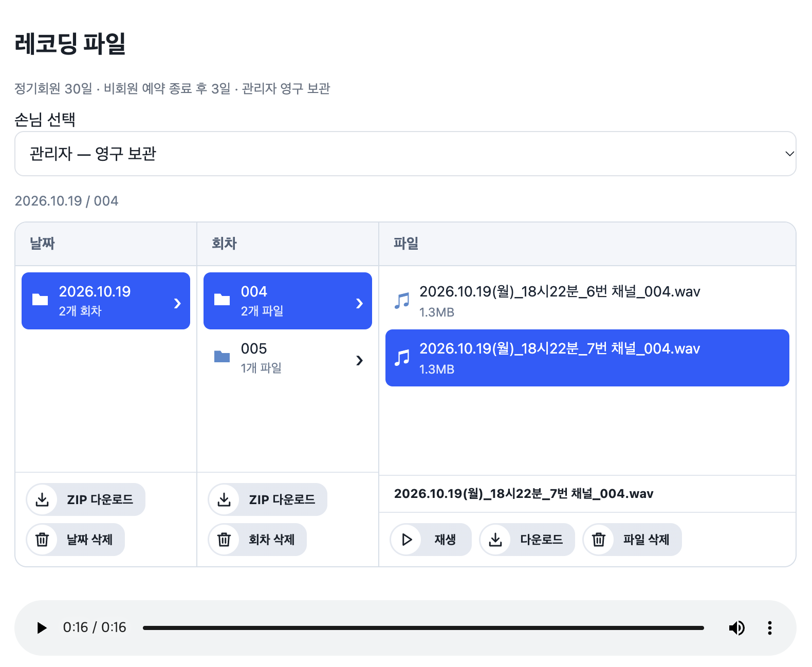Click the play triangle icon on 재생
Viewport: 812px width, 667px height.
pos(407,540)
